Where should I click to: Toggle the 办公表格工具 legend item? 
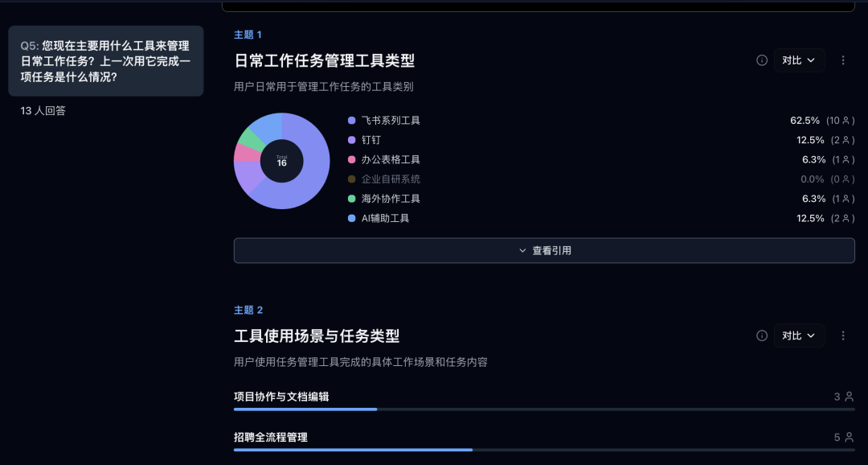click(x=391, y=159)
